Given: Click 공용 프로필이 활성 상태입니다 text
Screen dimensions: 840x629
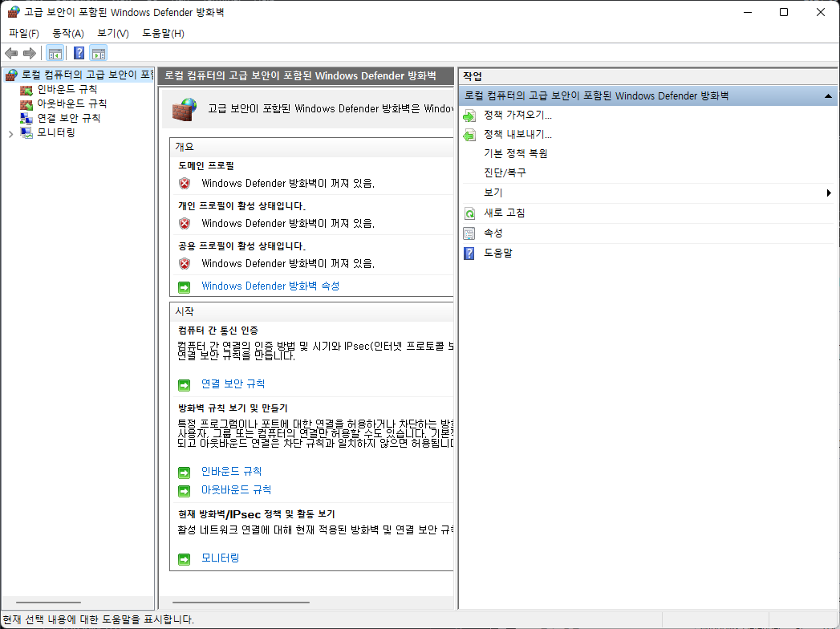Looking at the screenshot, I should 241,246.
